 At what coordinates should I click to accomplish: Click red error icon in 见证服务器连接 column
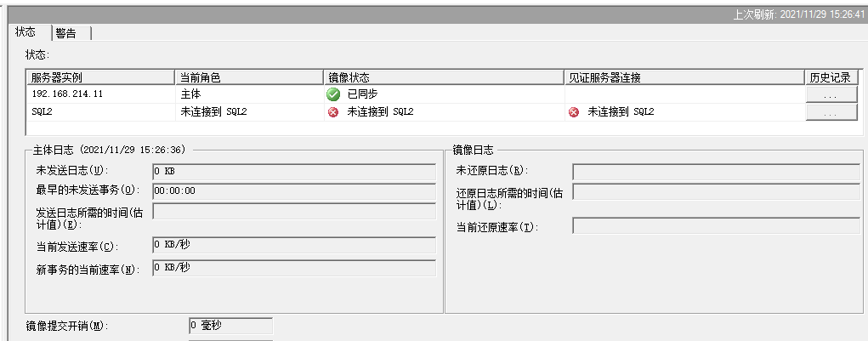pyautogui.click(x=574, y=111)
